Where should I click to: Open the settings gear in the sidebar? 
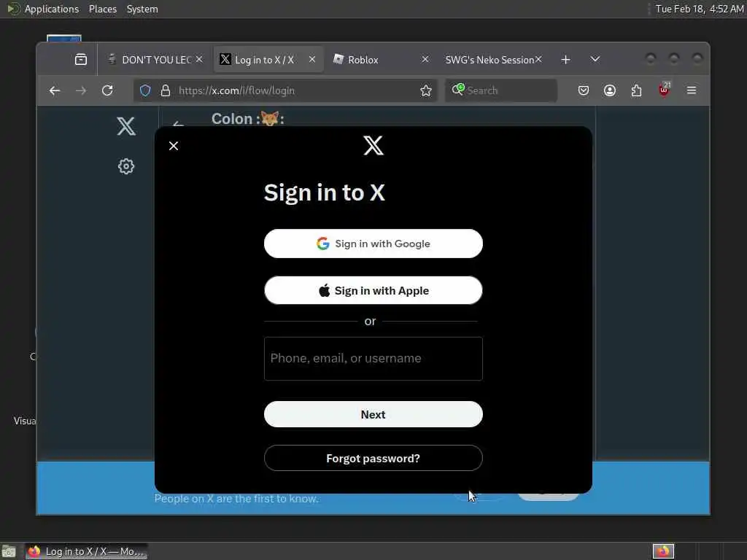pos(126,166)
